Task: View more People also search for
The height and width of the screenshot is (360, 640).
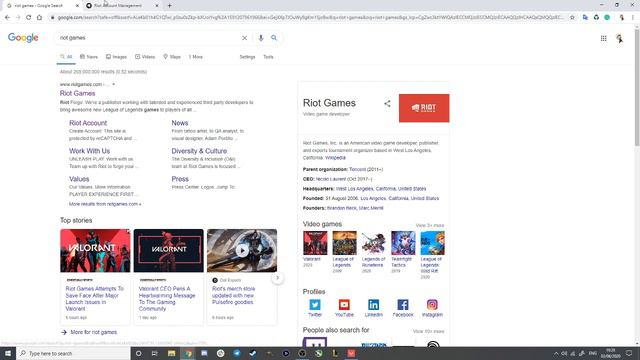Action: (x=429, y=331)
